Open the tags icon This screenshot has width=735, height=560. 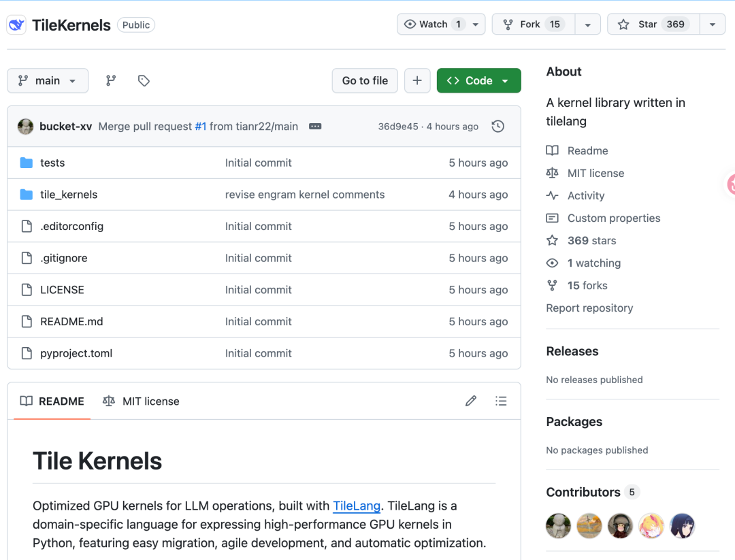click(144, 80)
